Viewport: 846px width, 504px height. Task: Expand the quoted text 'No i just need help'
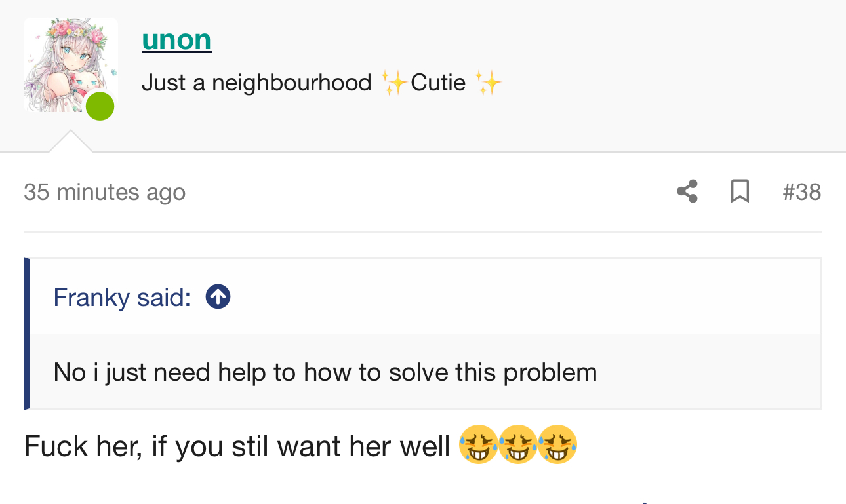tap(325, 372)
